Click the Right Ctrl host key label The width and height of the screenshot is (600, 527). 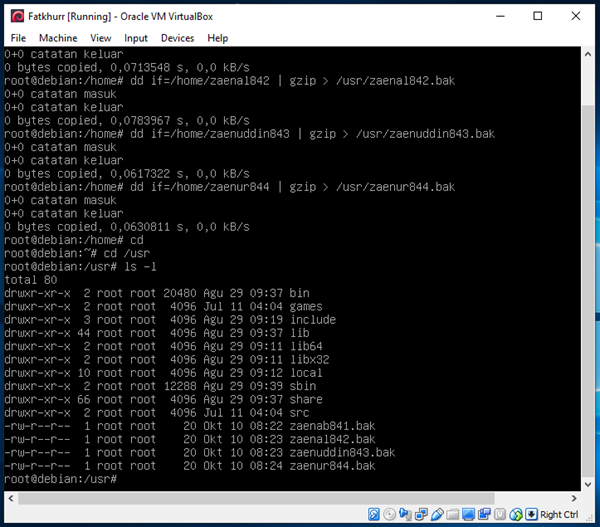click(559, 515)
